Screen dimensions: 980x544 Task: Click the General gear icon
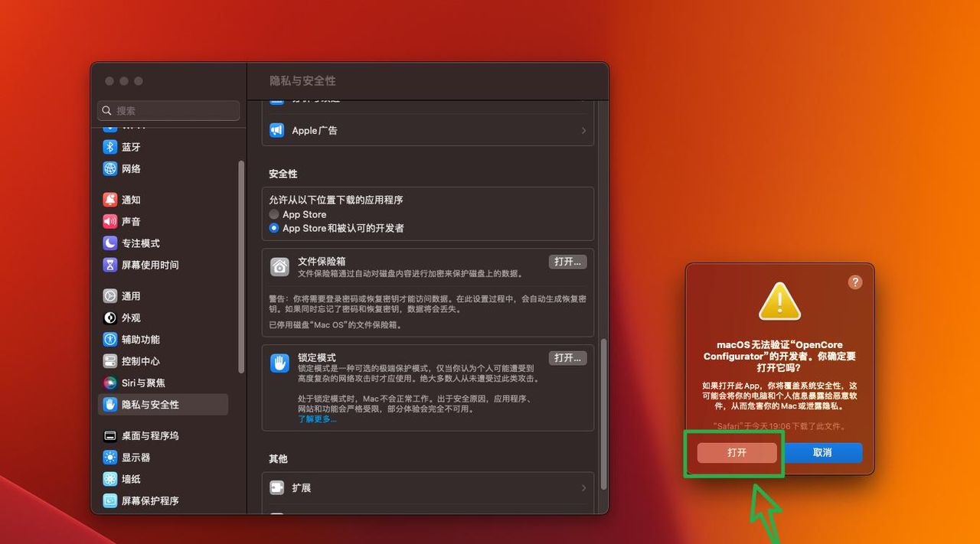click(x=110, y=296)
